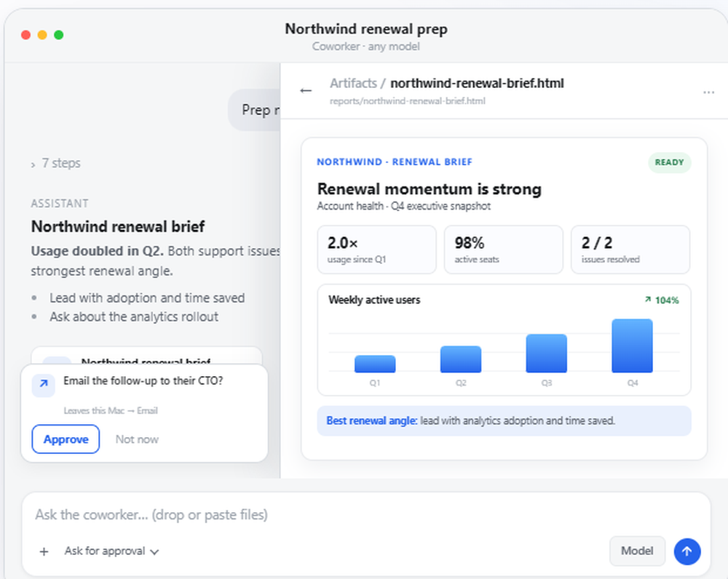Image resolution: width=728 pixels, height=579 pixels.
Task: Click the reports/northwind-renewal-brief.html path text
Action: coord(407,100)
